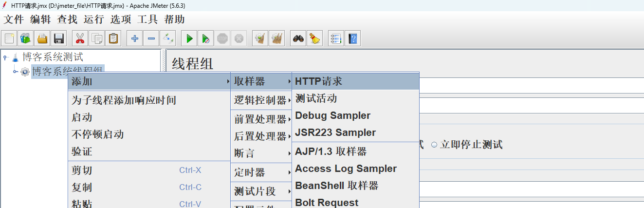
Task: Click 启动 in context menu
Action: pyautogui.click(x=149, y=117)
